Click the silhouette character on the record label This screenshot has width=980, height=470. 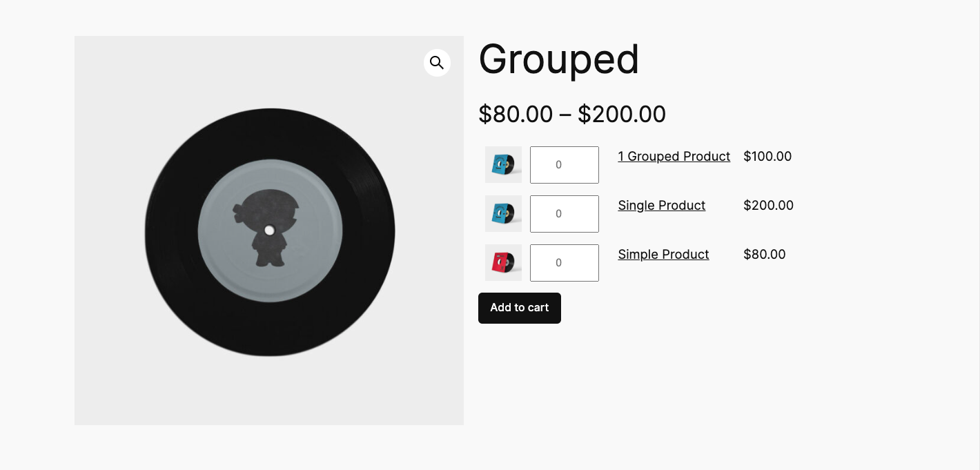[267, 228]
